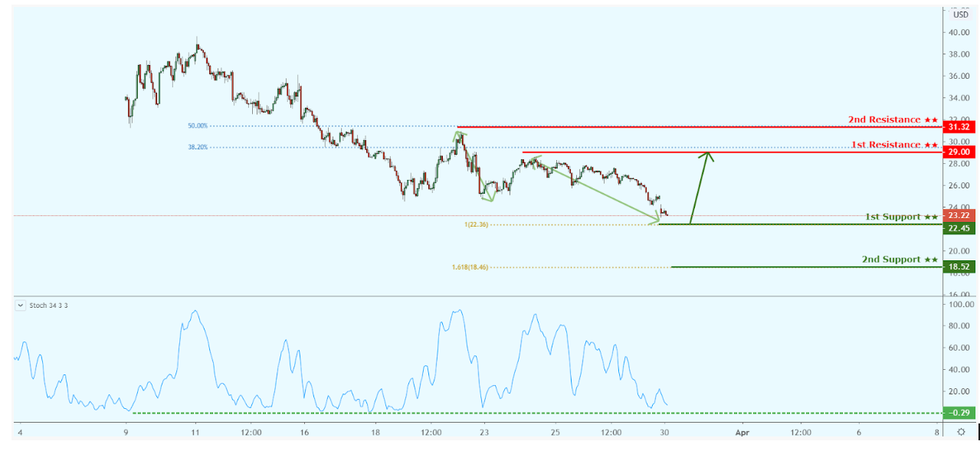
Task: Click the 50.00% Fibonacci level label
Action: pos(197,126)
